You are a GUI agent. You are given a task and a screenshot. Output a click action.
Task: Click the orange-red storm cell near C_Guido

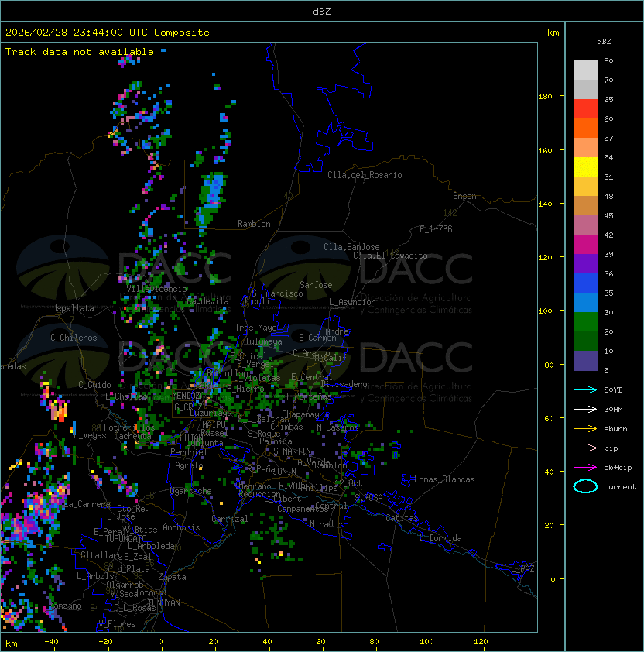59,410
